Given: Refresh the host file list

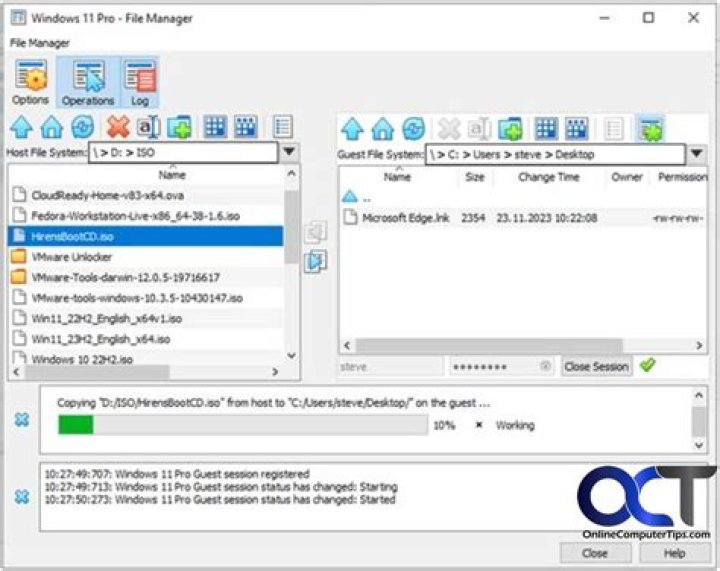Looking at the screenshot, I should pyautogui.click(x=83, y=127).
